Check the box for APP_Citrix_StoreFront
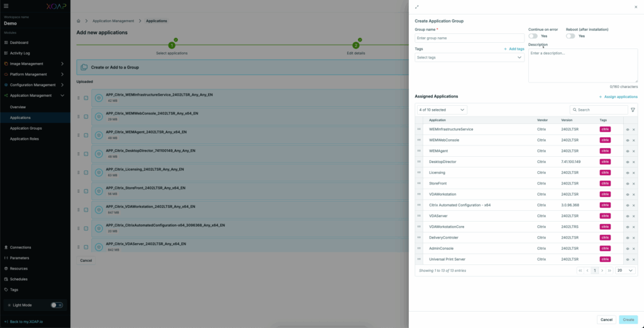The height and width of the screenshot is (328, 644). 86,191
